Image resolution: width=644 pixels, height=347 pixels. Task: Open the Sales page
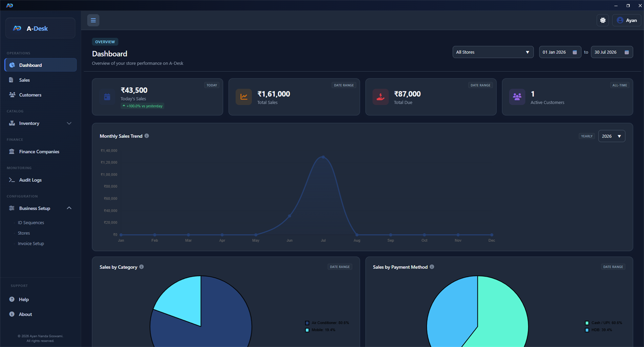pyautogui.click(x=40, y=80)
